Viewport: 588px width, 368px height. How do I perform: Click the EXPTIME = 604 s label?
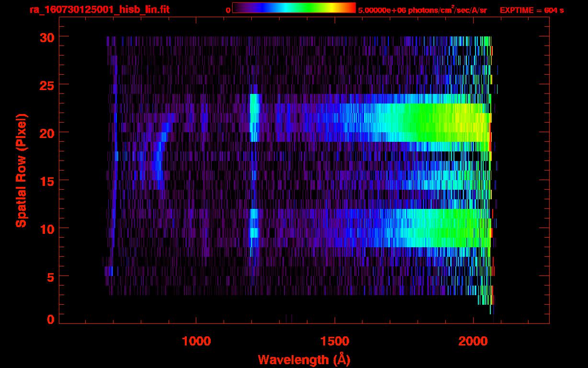[531, 10]
